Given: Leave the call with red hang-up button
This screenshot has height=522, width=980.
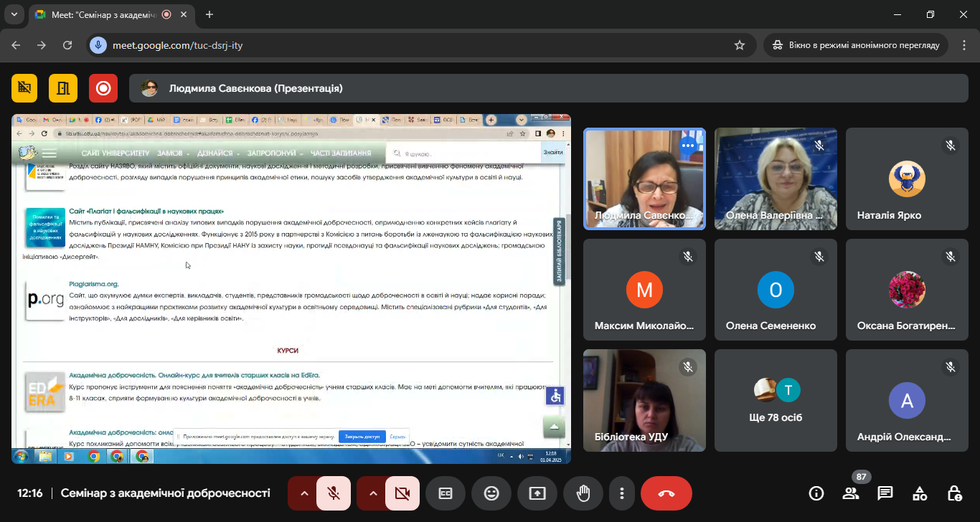Looking at the screenshot, I should 666,493.
